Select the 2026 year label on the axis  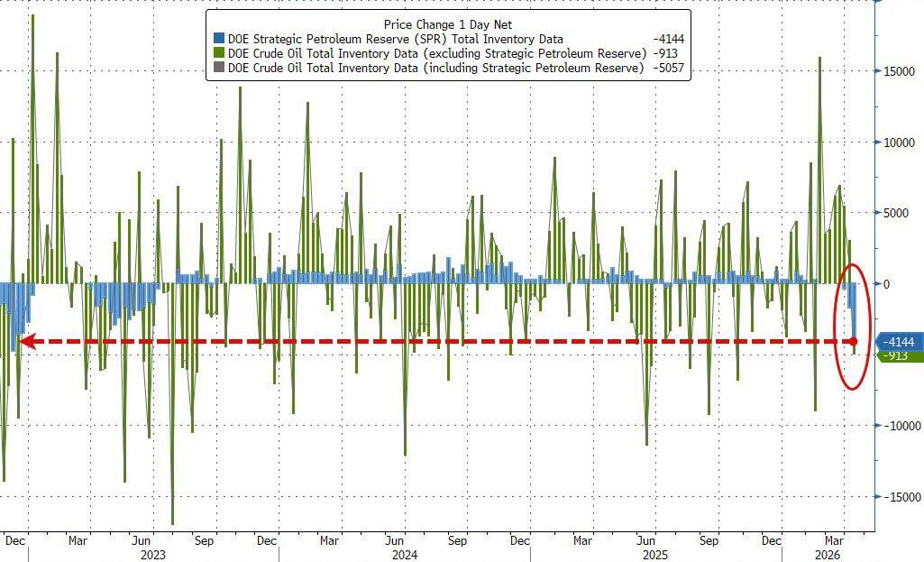pos(826,556)
